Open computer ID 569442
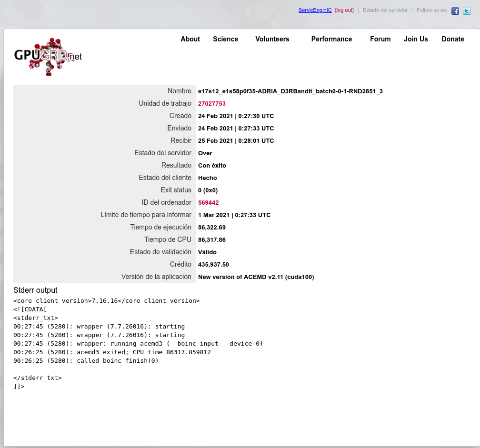The height and width of the screenshot is (448, 480). tap(208, 202)
